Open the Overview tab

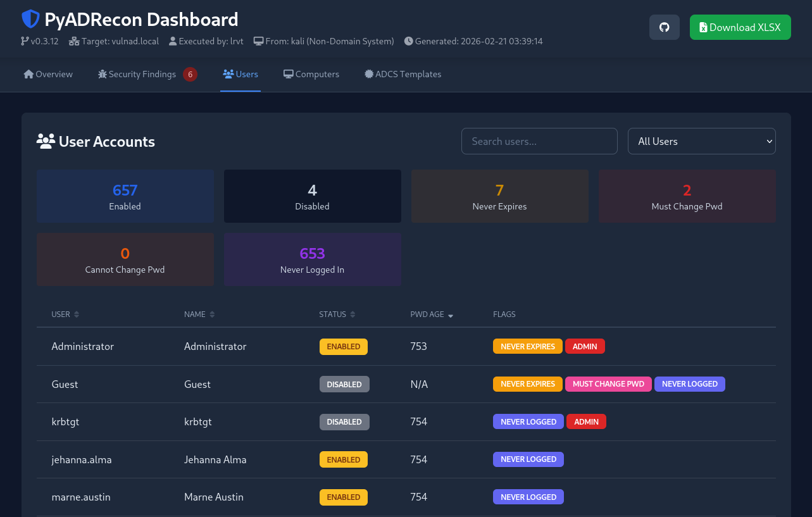coord(48,74)
